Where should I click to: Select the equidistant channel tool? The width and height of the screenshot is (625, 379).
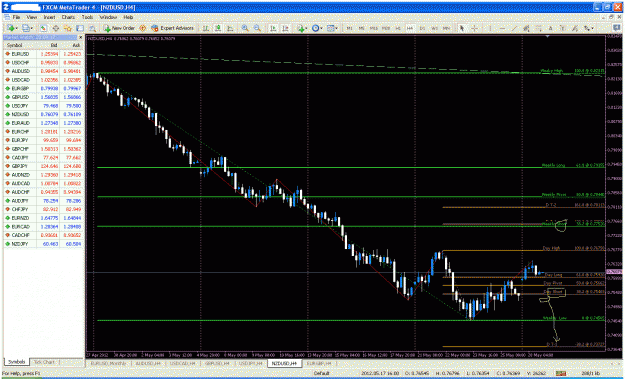(x=526, y=28)
